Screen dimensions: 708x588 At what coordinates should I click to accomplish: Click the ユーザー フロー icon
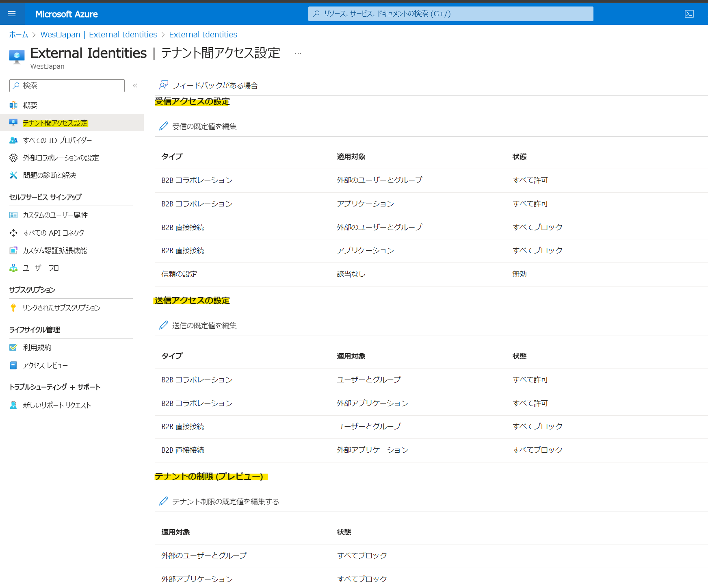[x=13, y=268]
